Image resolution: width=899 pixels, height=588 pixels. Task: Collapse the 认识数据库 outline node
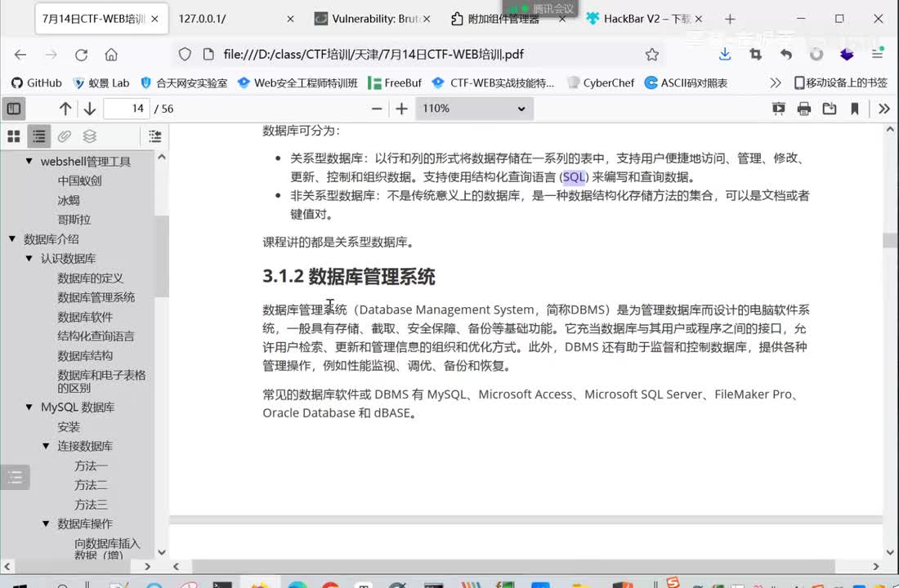[29, 258]
